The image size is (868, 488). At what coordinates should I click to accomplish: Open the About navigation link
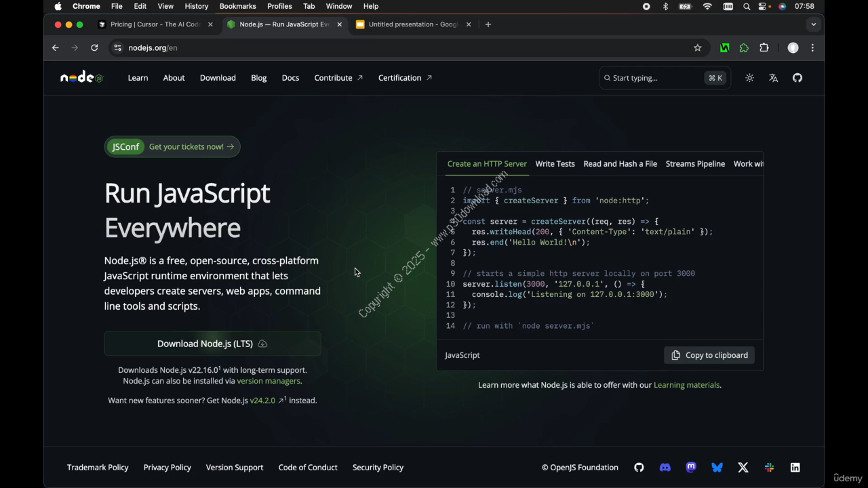coord(174,78)
